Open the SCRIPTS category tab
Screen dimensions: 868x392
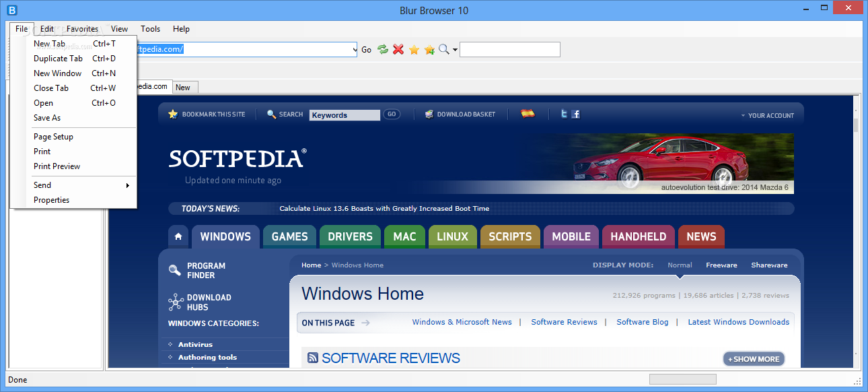pos(510,236)
